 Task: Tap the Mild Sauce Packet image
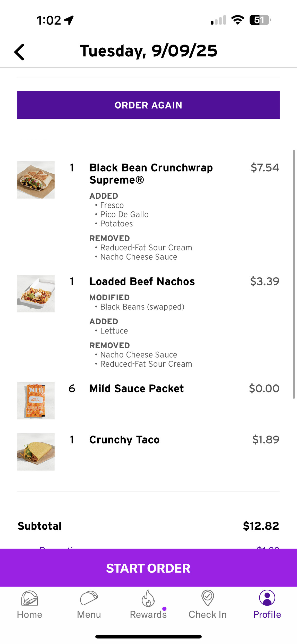coord(36,401)
